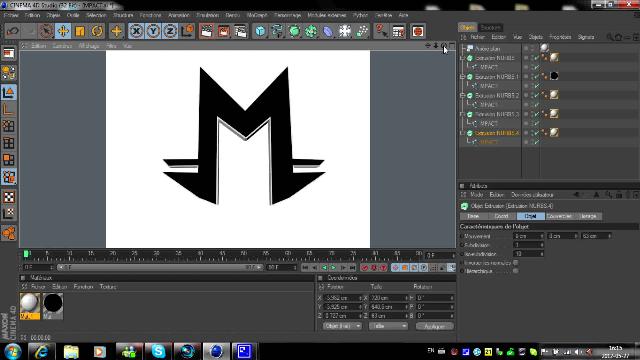The image size is (640, 360).
Task: Open the Taille dropdown
Action: coord(388,326)
